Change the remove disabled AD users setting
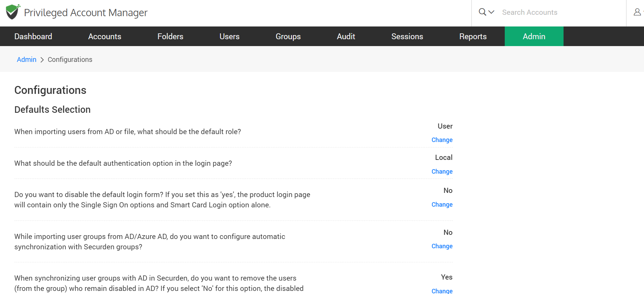The image size is (644, 294). point(442,291)
